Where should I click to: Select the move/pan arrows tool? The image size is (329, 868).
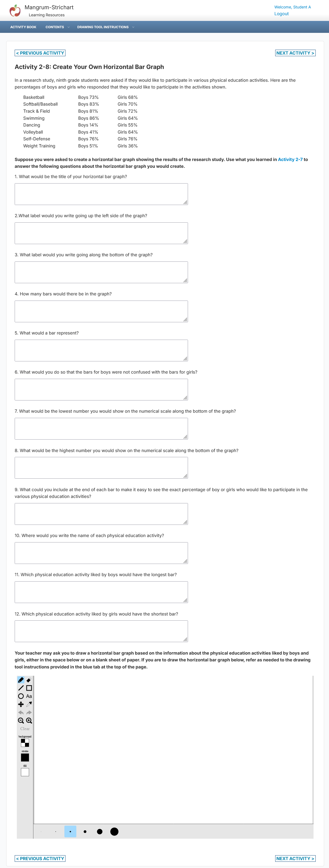tap(21, 704)
